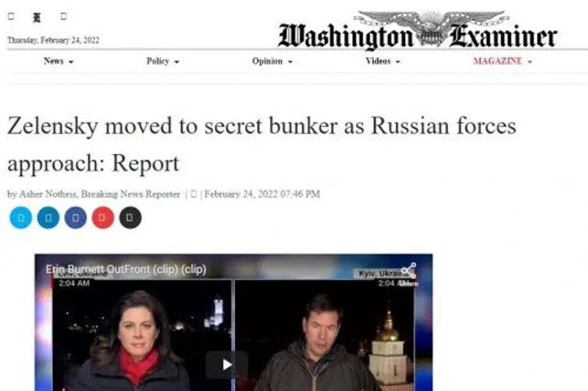
Task: Play the Erin Burnett OutFront video
Action: tap(227, 365)
